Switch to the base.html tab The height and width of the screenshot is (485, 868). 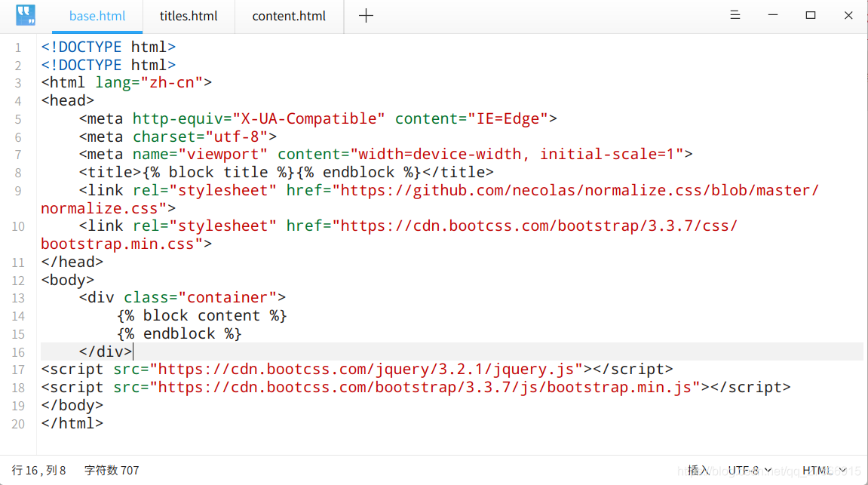(97, 16)
